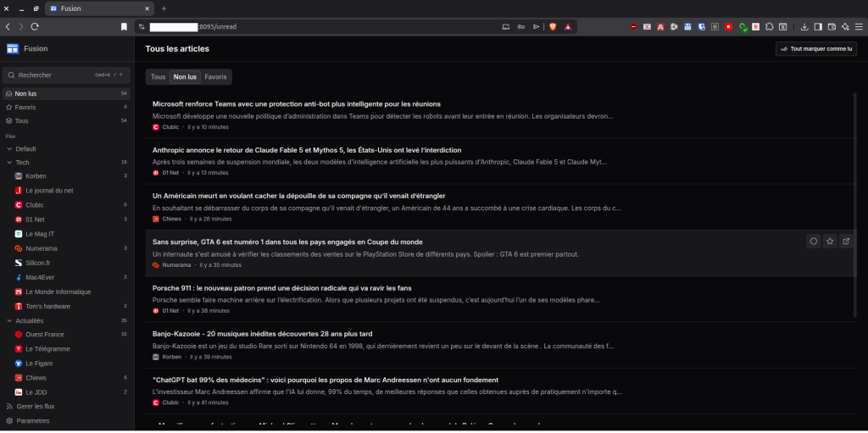The image size is (868, 433).
Task: Open a new browser tab with plus button
Action: point(164,8)
